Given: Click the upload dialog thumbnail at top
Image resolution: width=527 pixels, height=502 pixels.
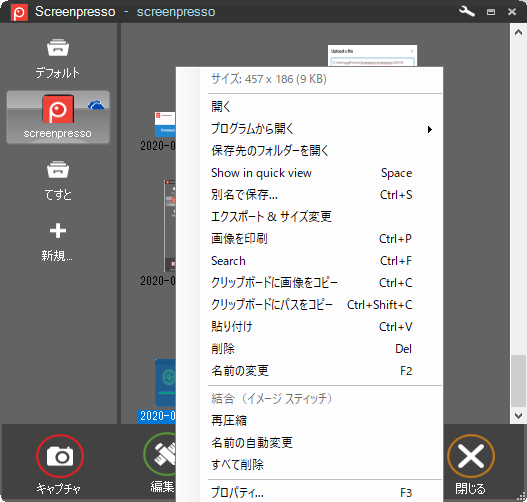Looking at the screenshot, I should [372, 55].
